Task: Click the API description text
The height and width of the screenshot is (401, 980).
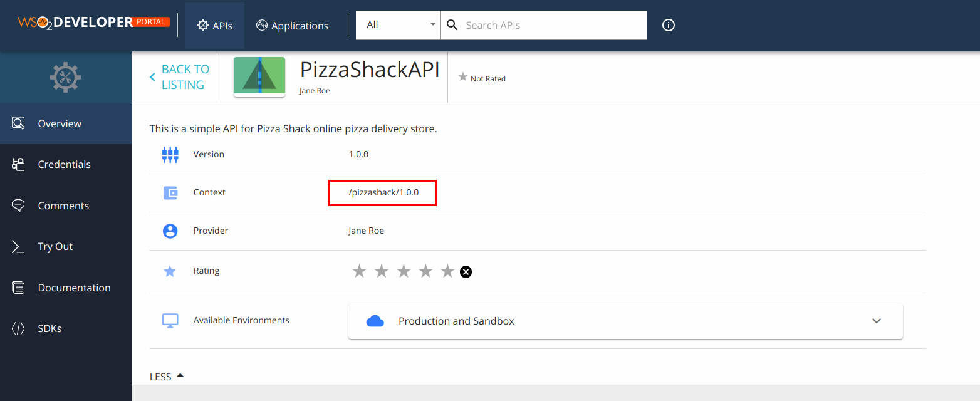Action: click(x=293, y=129)
